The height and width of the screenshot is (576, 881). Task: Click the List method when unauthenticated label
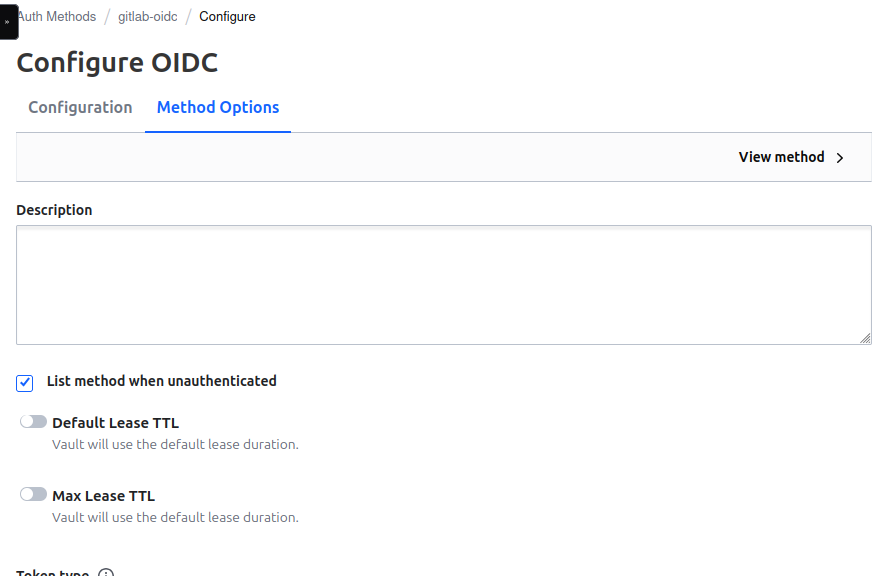tap(162, 381)
